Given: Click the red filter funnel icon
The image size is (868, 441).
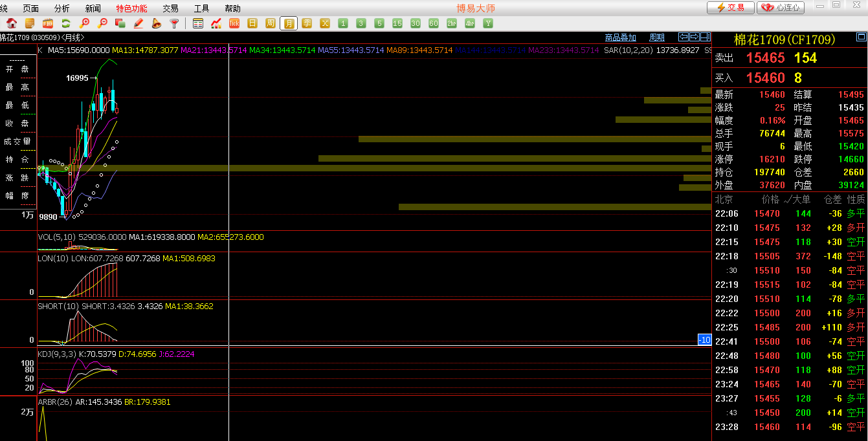Looking at the screenshot, I should pyautogui.click(x=174, y=23).
